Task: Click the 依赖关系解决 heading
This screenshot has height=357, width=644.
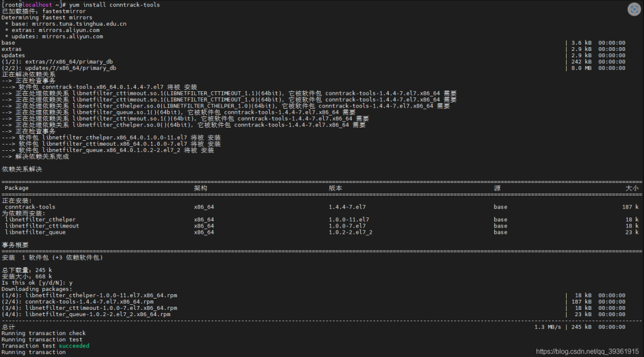Action: coord(22,169)
